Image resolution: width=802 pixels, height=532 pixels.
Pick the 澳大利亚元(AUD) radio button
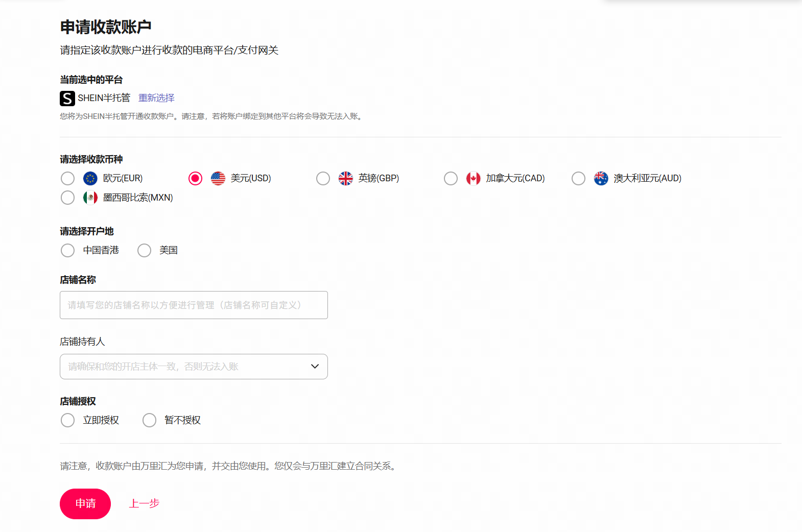578,178
